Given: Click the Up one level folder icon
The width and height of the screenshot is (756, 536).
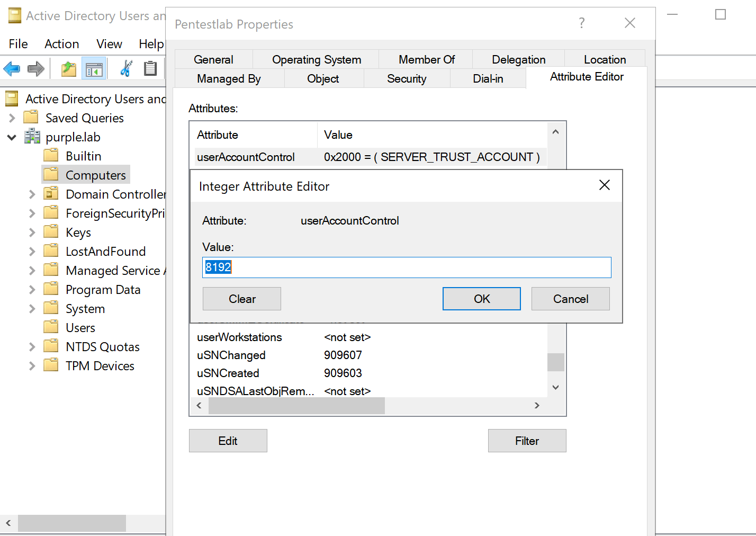Looking at the screenshot, I should tap(68, 68).
